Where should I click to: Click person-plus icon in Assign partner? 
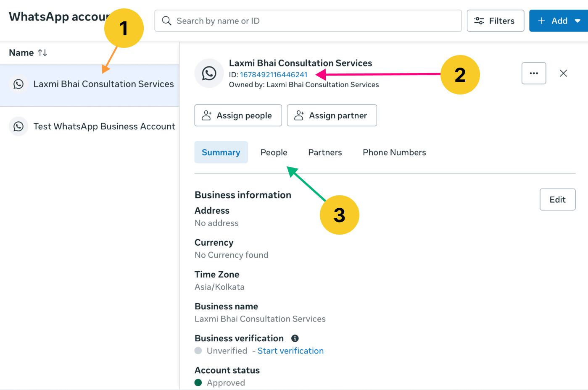[299, 115]
